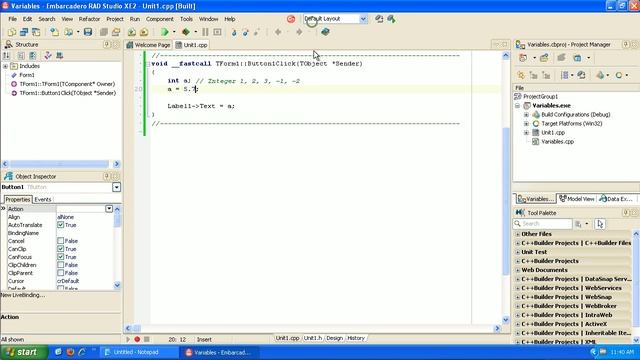Expand the Unit Test palette category
The width and height of the screenshot is (640, 360).
click(x=518, y=252)
